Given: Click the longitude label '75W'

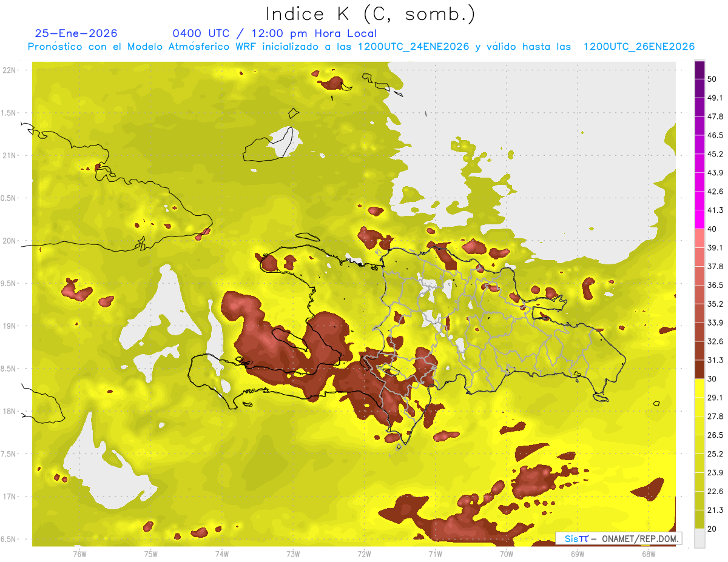Looking at the screenshot, I should (x=150, y=553).
